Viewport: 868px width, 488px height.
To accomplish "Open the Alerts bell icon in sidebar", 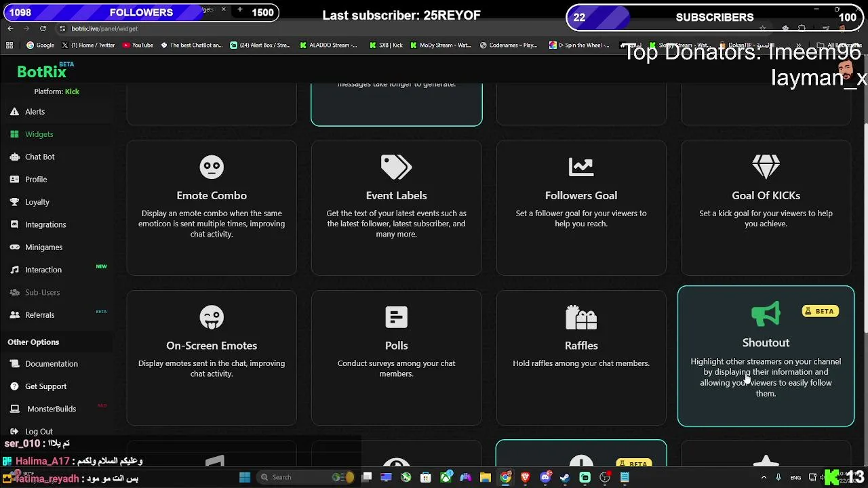I will 14,112.
